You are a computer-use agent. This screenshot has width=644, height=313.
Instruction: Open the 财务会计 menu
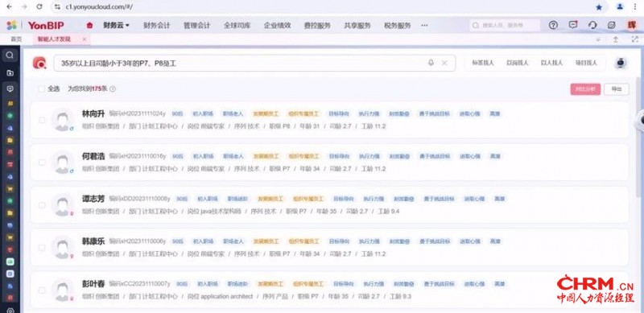(156, 26)
